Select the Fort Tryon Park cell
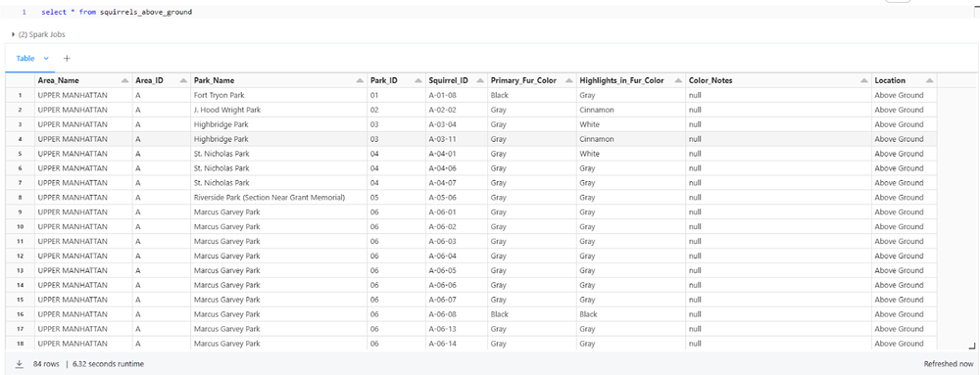The width and height of the screenshot is (980, 375). tap(279, 95)
